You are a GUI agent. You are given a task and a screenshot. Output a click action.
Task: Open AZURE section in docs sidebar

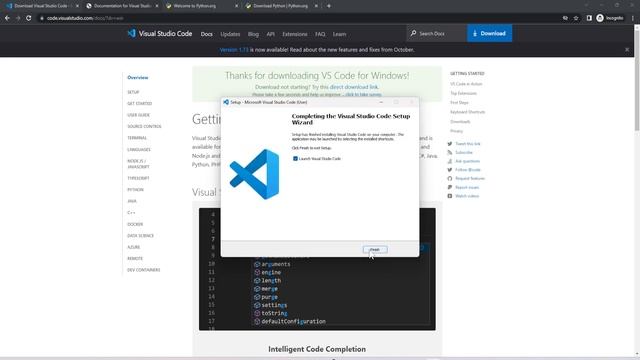(x=133, y=247)
